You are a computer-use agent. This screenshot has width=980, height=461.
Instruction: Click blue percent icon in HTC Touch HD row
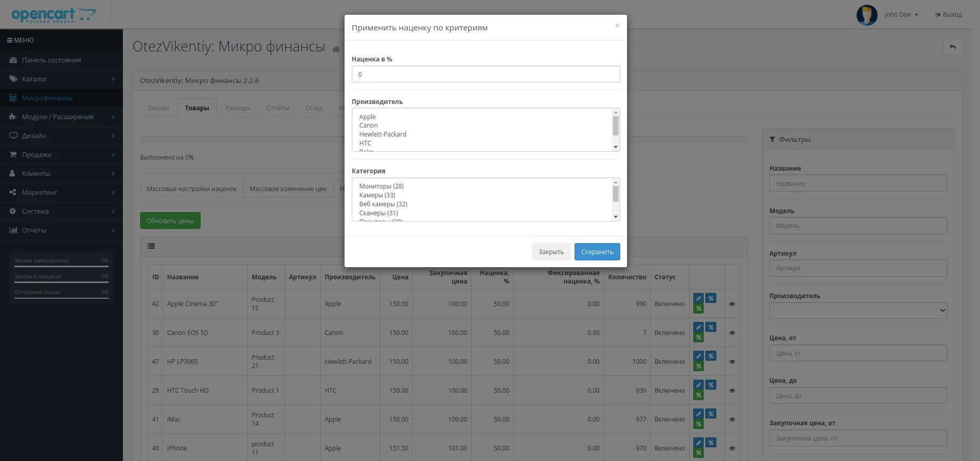(x=711, y=385)
